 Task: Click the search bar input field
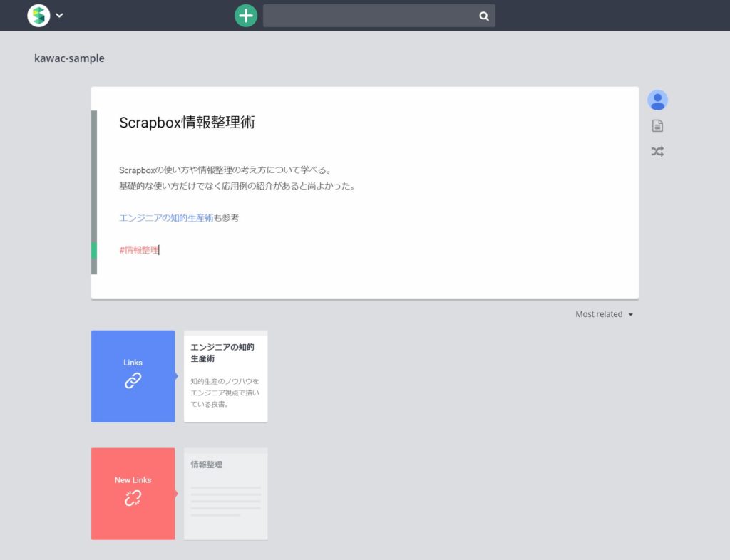tap(379, 16)
